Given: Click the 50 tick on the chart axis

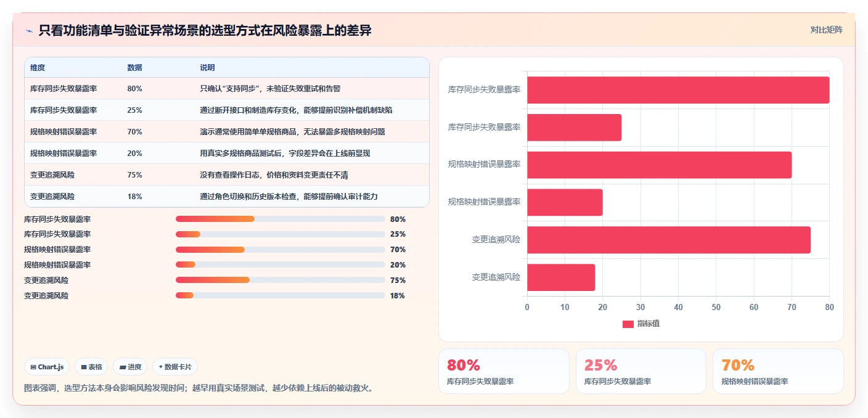Looking at the screenshot, I should point(716,307).
